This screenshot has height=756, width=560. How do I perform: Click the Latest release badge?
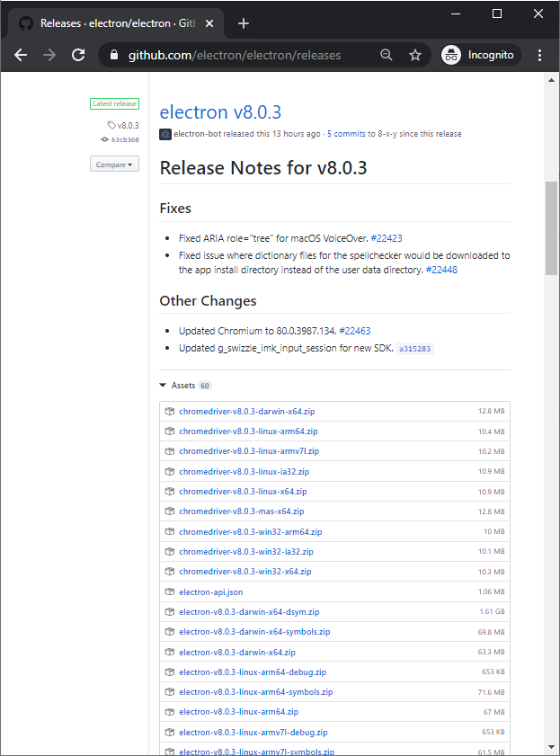click(x=114, y=103)
